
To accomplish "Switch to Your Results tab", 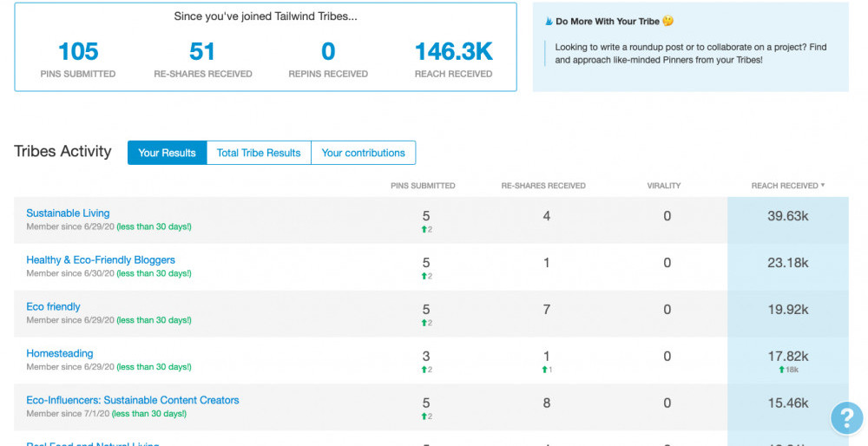I will (168, 153).
